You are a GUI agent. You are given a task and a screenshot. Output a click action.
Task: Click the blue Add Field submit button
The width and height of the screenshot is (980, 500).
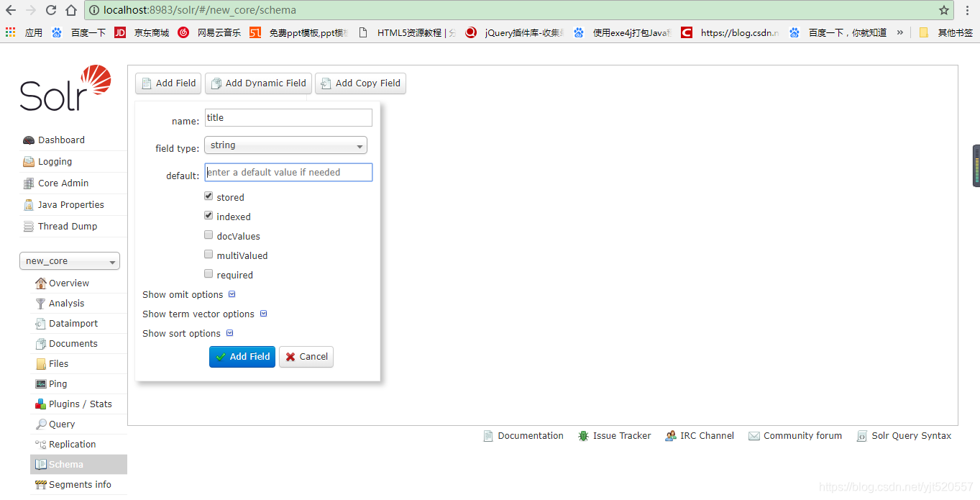(242, 357)
